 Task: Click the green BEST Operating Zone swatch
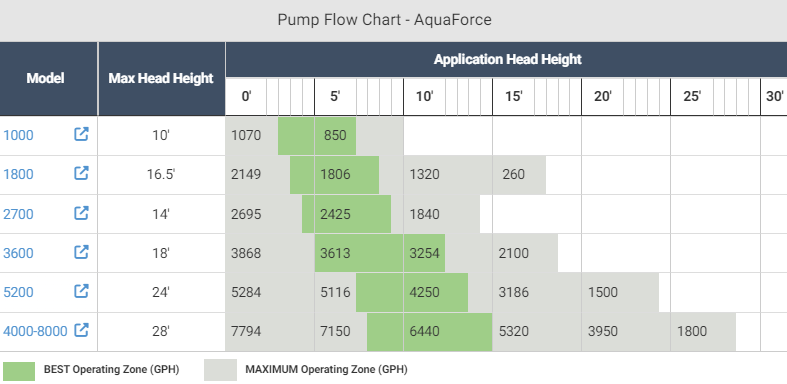tap(19, 371)
